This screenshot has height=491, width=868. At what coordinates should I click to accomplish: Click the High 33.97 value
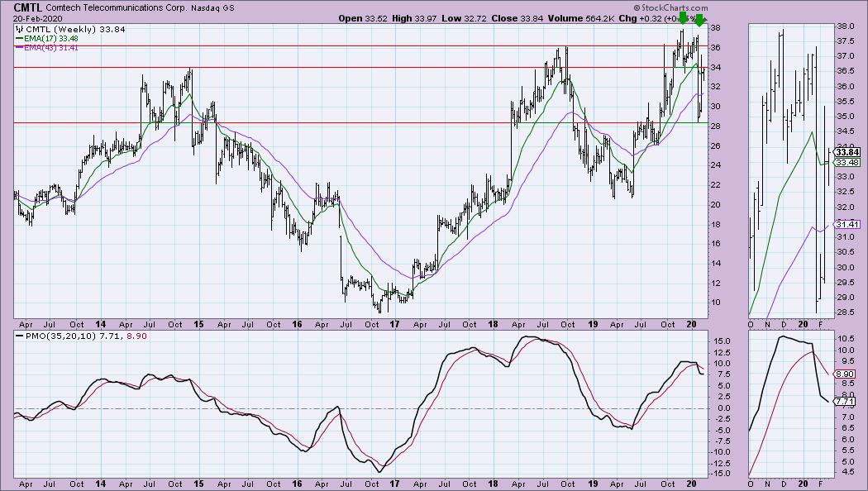pos(414,18)
